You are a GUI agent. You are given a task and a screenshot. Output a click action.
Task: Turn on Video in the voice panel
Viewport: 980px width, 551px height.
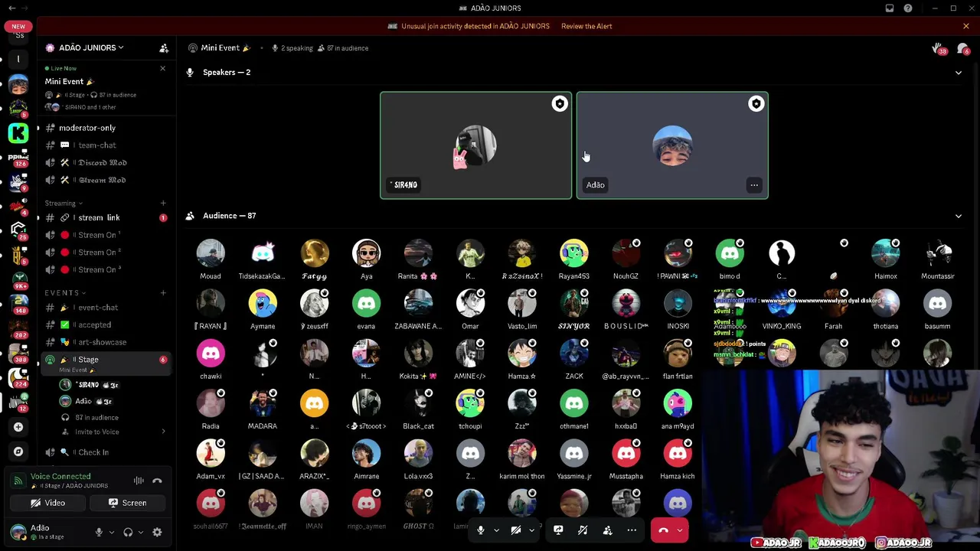point(47,503)
